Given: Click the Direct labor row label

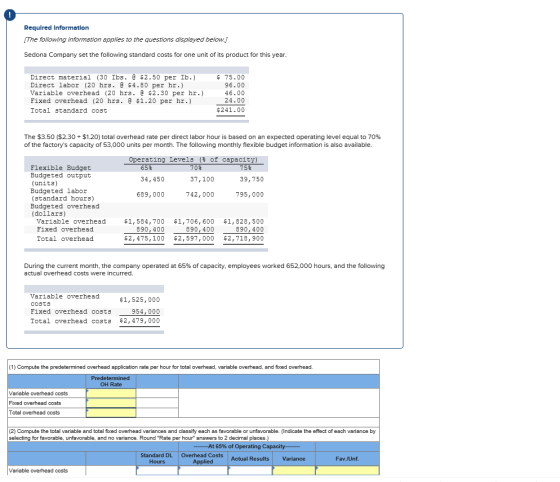Looking at the screenshot, I should [107, 85].
